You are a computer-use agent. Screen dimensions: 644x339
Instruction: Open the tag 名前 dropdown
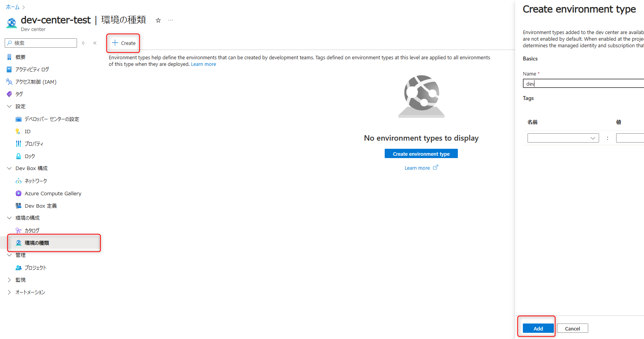click(563, 138)
